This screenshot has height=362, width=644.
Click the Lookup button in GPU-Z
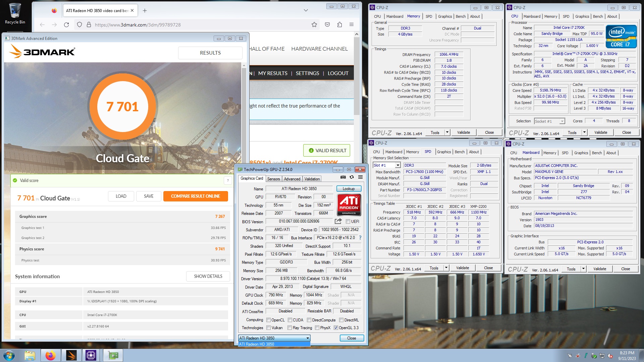[348, 189]
